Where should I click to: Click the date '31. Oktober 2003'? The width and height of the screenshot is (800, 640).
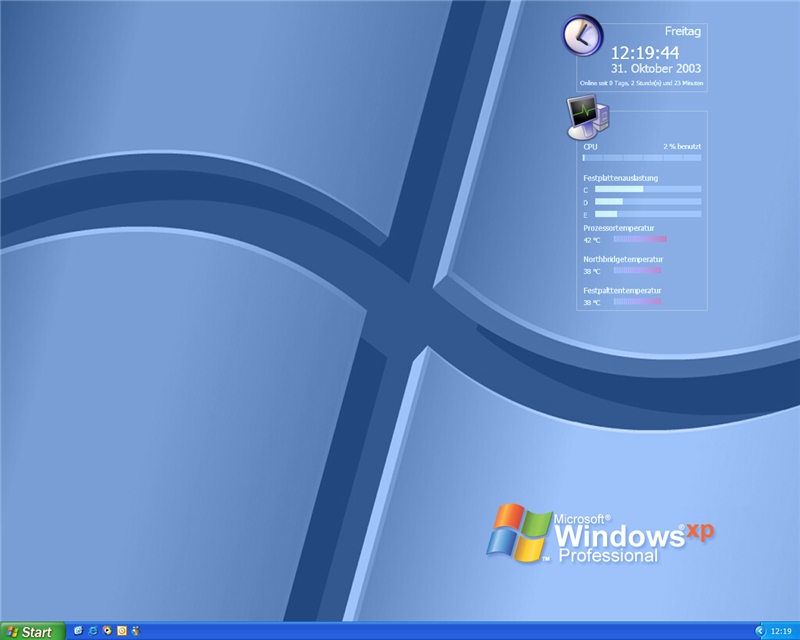(x=656, y=68)
